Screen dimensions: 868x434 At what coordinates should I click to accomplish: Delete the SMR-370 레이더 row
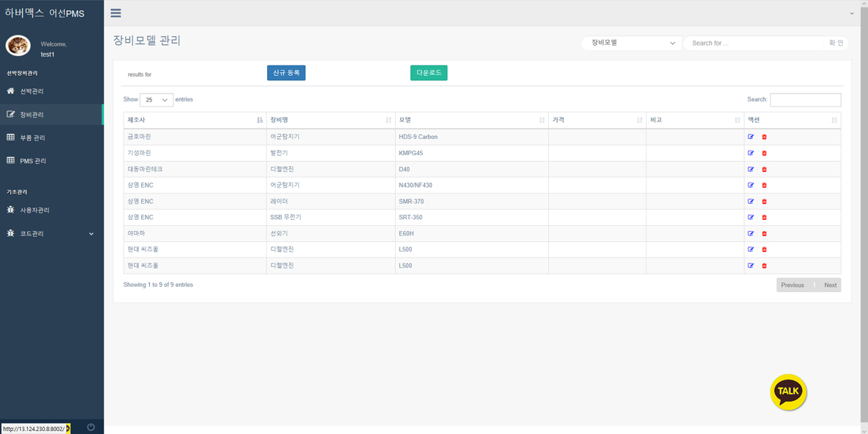click(x=764, y=201)
